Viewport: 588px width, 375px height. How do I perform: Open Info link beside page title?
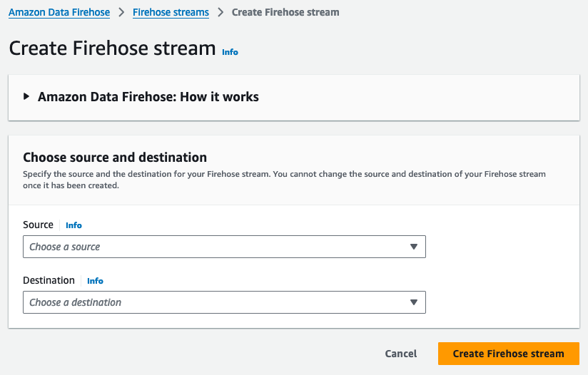tap(230, 52)
